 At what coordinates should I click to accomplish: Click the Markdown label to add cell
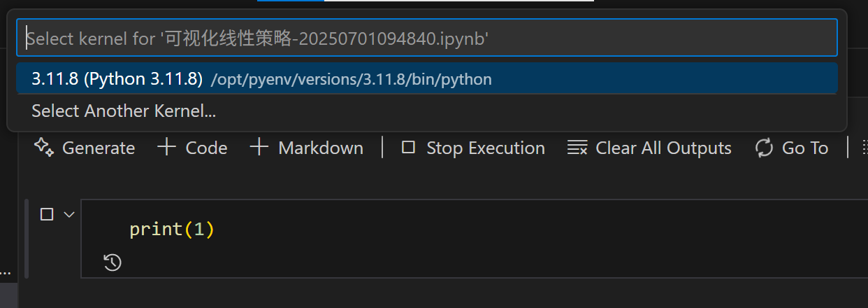coord(321,148)
